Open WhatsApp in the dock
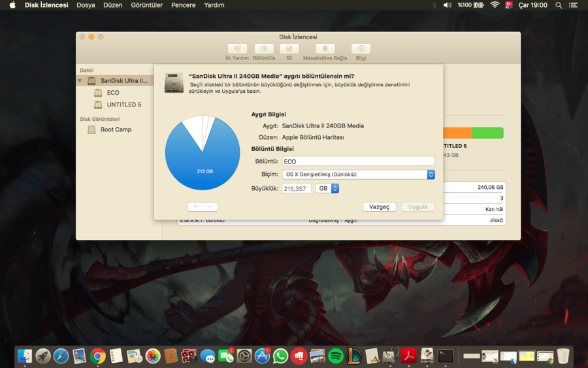The height and width of the screenshot is (368, 588). pos(280,356)
